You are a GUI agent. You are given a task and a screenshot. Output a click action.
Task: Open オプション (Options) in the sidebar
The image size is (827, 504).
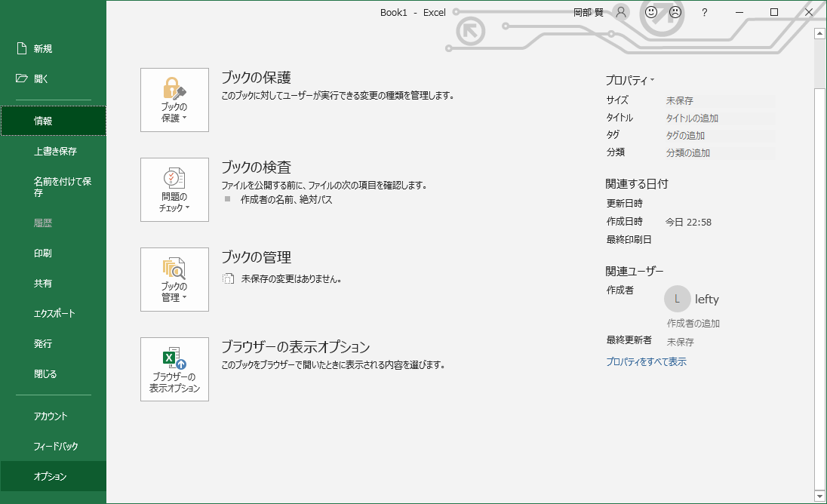[x=51, y=477]
